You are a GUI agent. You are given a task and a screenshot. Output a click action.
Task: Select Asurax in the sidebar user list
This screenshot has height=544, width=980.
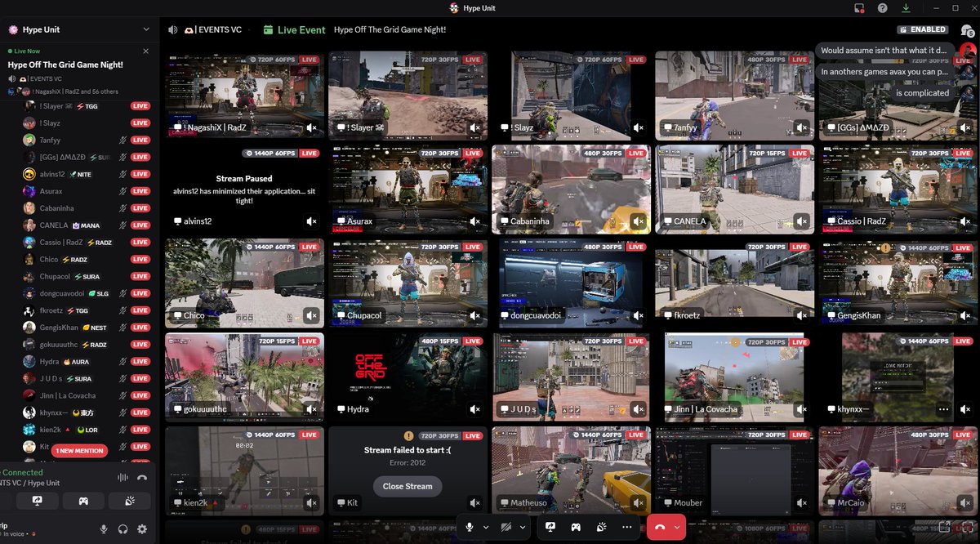click(x=86, y=191)
